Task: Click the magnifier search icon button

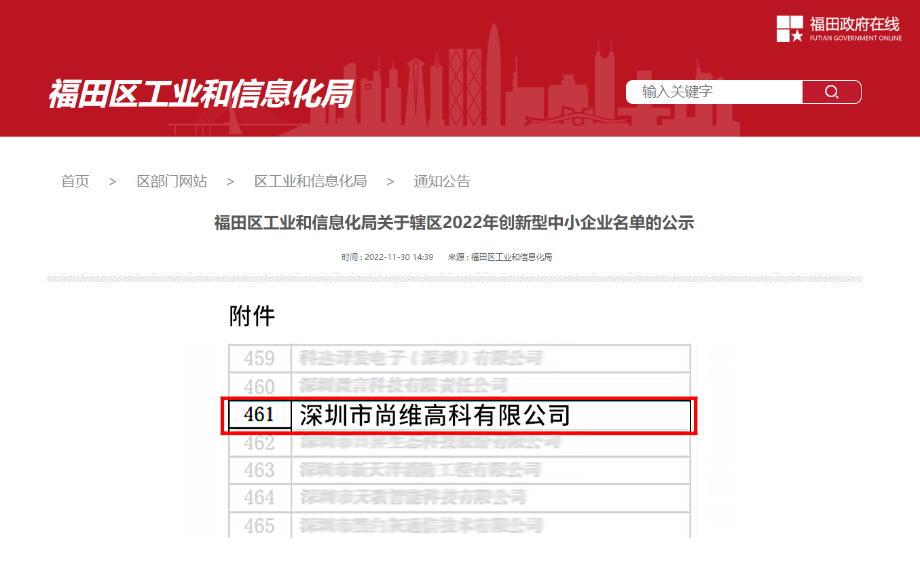Action: point(831,92)
